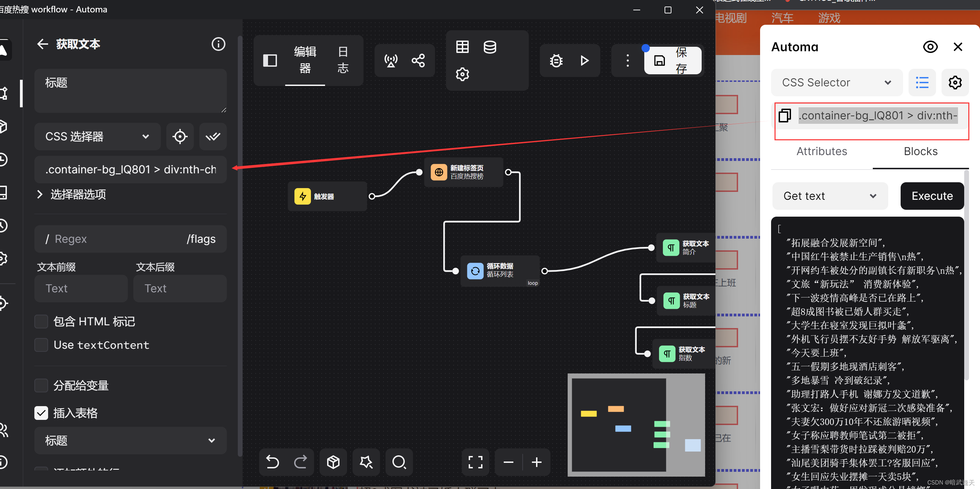Run the workflow with play icon
Viewport: 980px width, 489px height.
click(584, 60)
